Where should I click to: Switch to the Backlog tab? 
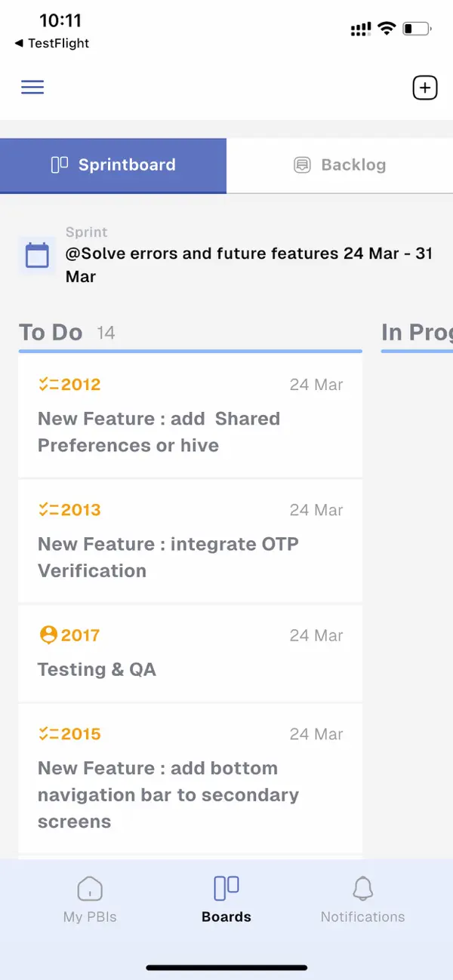(x=339, y=164)
